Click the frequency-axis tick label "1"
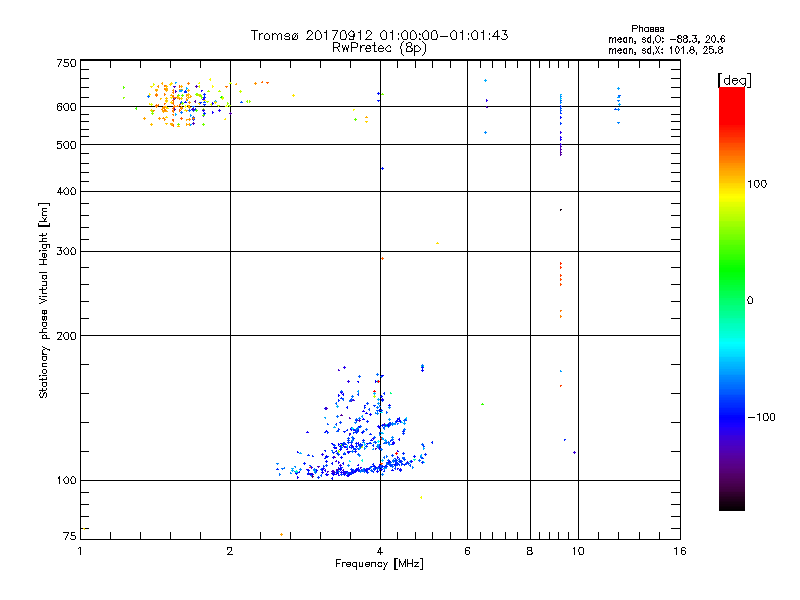 [80, 551]
